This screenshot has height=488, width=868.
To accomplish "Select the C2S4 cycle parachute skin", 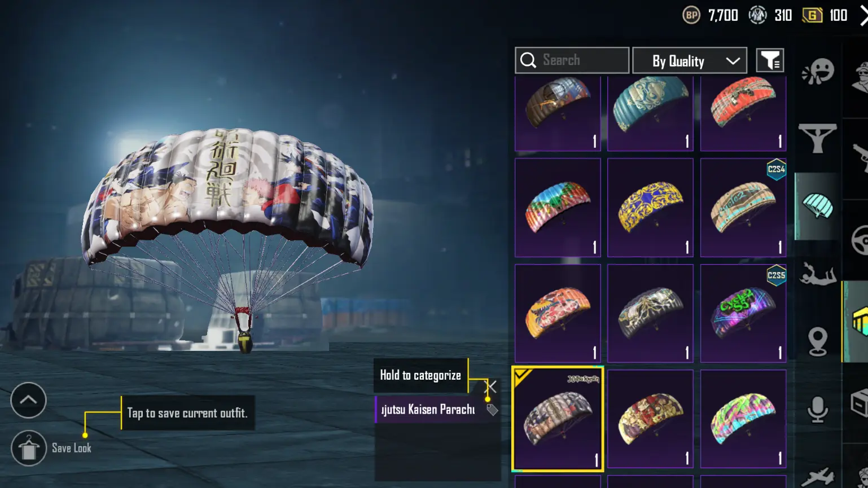I will coord(743,208).
